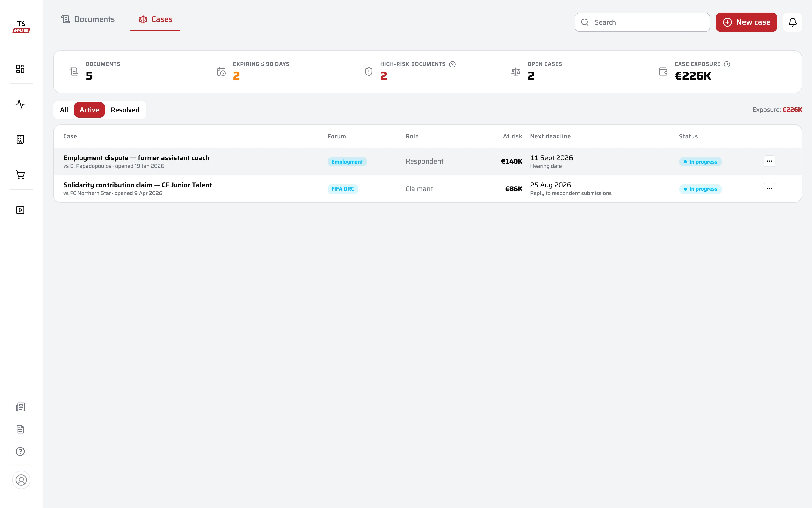Click In progress status of Employment dispute

pos(700,162)
